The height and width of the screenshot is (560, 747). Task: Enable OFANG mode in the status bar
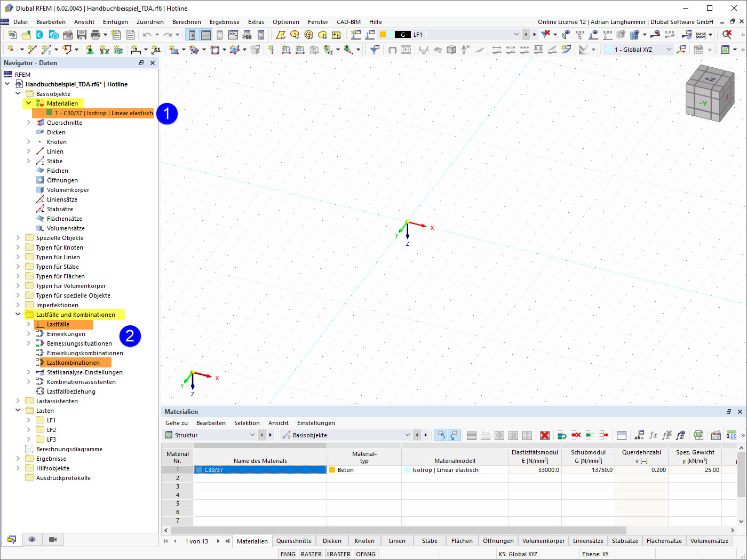point(365,554)
